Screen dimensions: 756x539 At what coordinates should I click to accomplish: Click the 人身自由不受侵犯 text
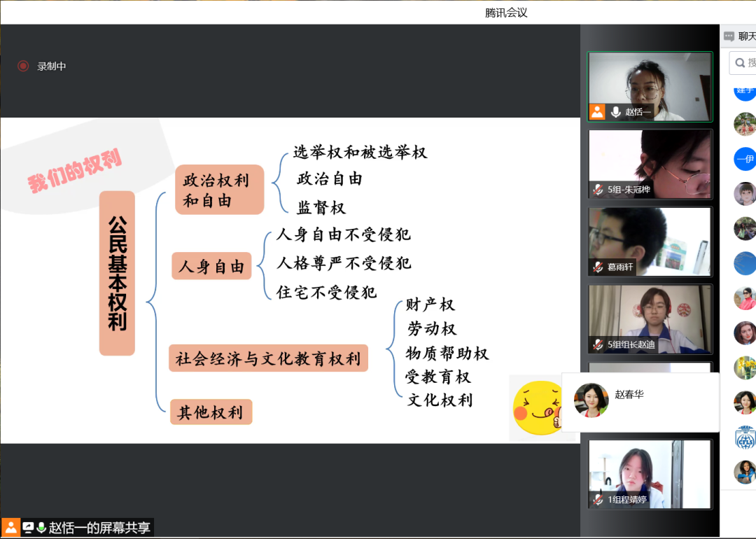[x=343, y=234]
